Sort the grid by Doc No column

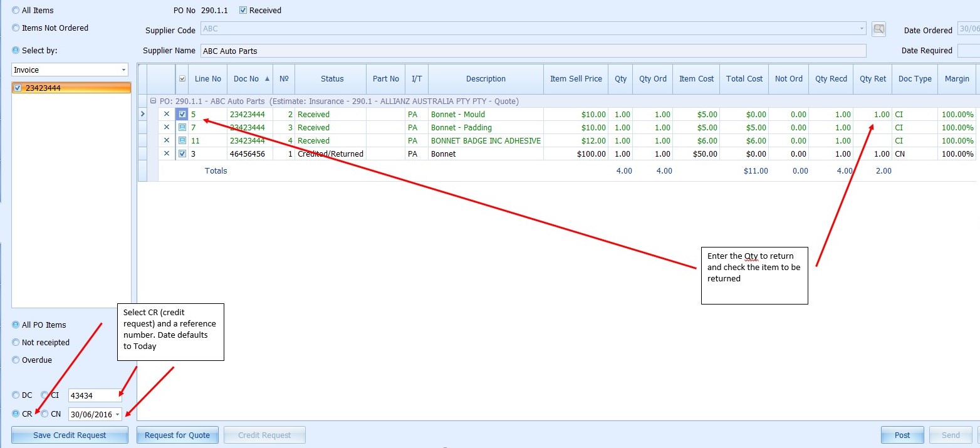pyautogui.click(x=250, y=79)
